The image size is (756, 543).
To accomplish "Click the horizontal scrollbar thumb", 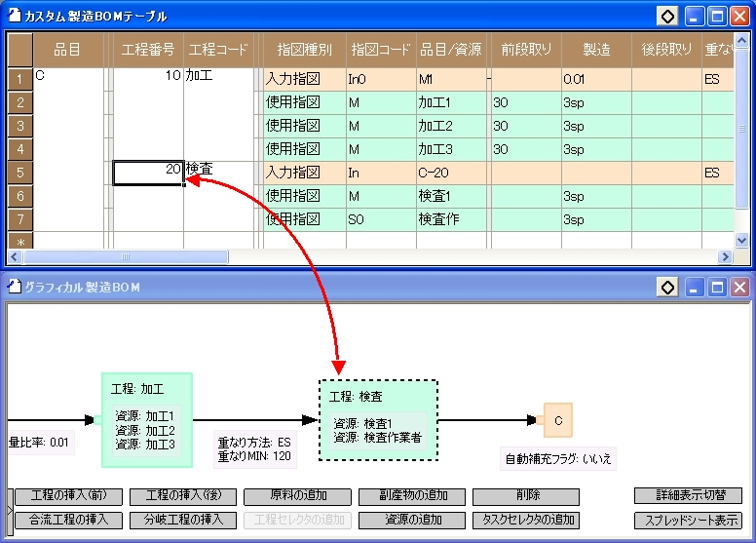I will [x=126, y=256].
